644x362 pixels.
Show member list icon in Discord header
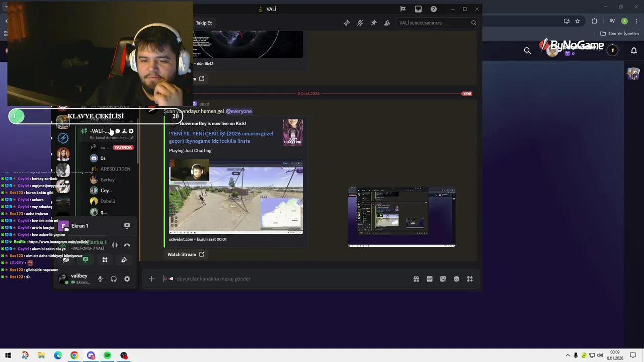(387, 23)
